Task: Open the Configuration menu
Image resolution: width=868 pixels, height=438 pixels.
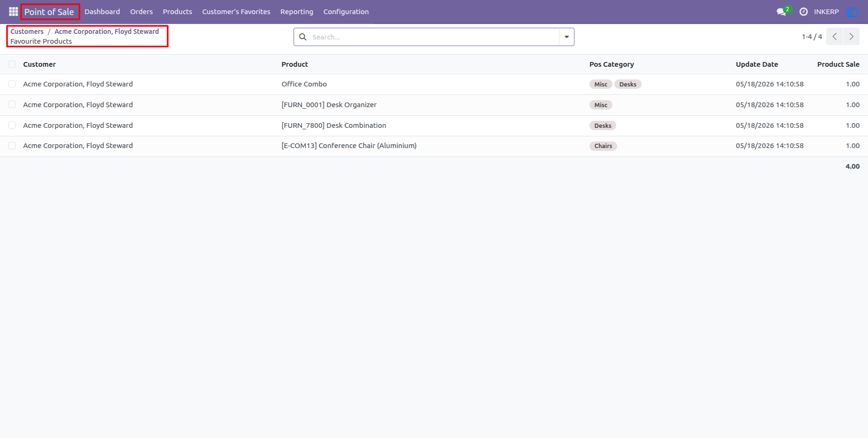Action: tap(346, 12)
